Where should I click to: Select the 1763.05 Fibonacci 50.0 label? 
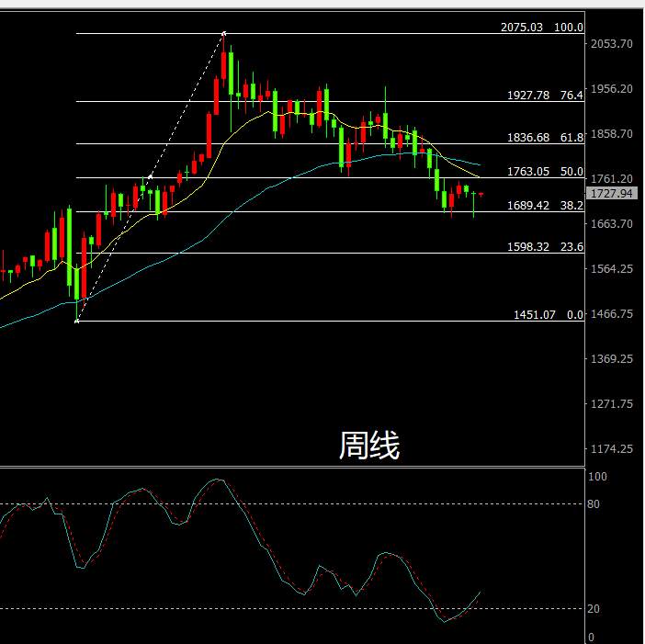tap(545, 172)
